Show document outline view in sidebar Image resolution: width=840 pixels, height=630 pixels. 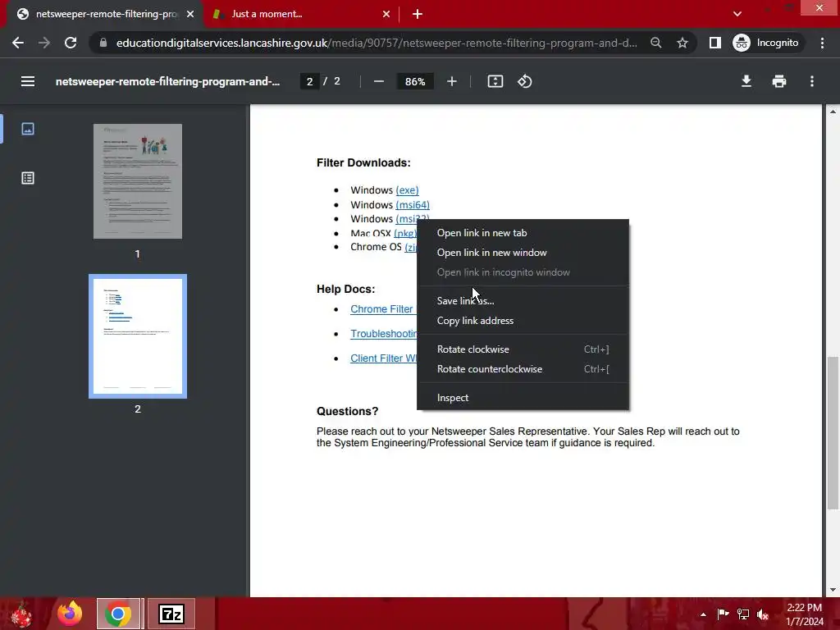pyautogui.click(x=28, y=178)
